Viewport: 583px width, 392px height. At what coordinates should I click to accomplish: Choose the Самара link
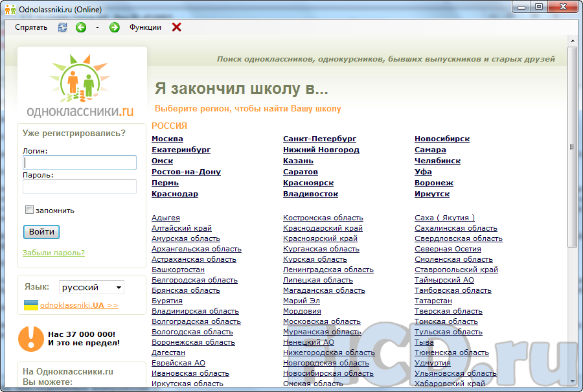(430, 150)
